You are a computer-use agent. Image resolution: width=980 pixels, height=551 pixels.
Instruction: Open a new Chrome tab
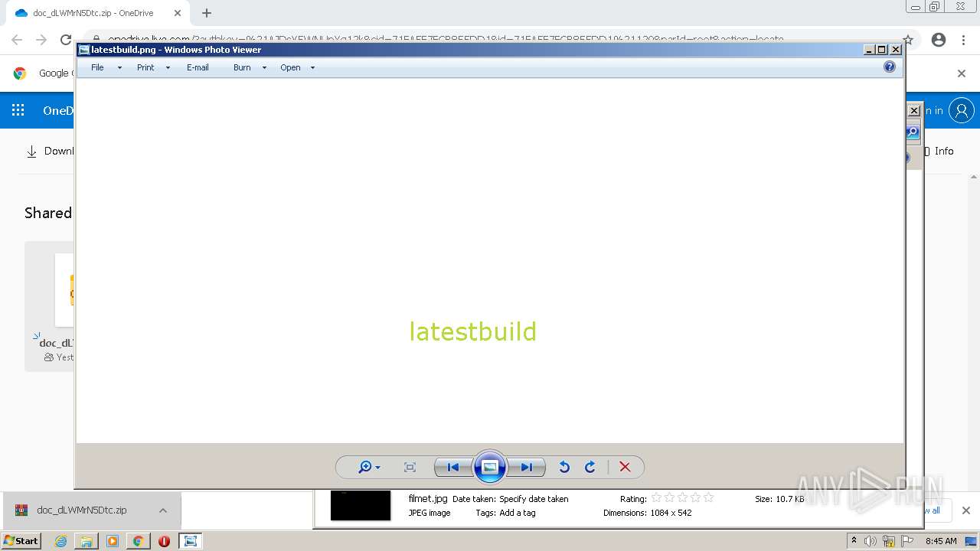207,13
